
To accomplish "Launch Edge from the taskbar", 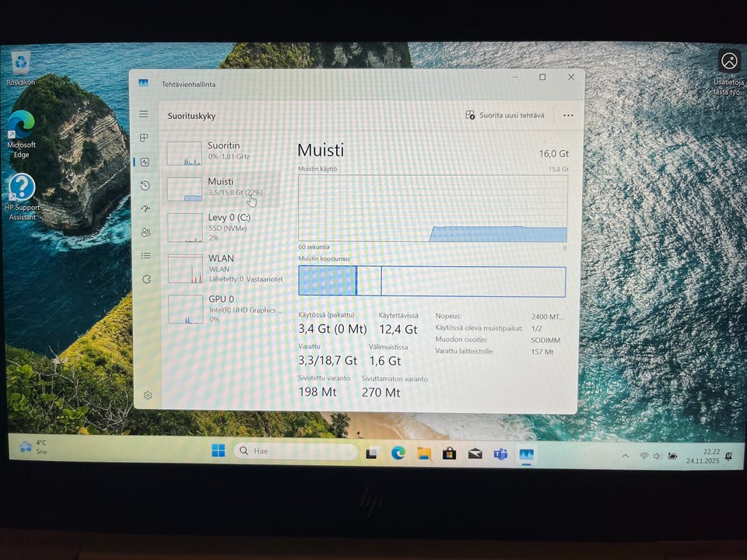I will coord(398,453).
